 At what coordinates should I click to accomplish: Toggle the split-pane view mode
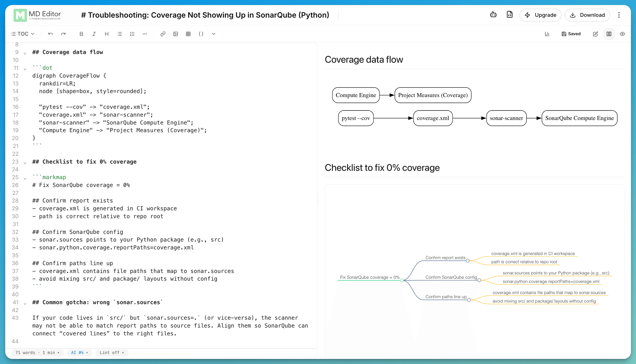click(609, 34)
